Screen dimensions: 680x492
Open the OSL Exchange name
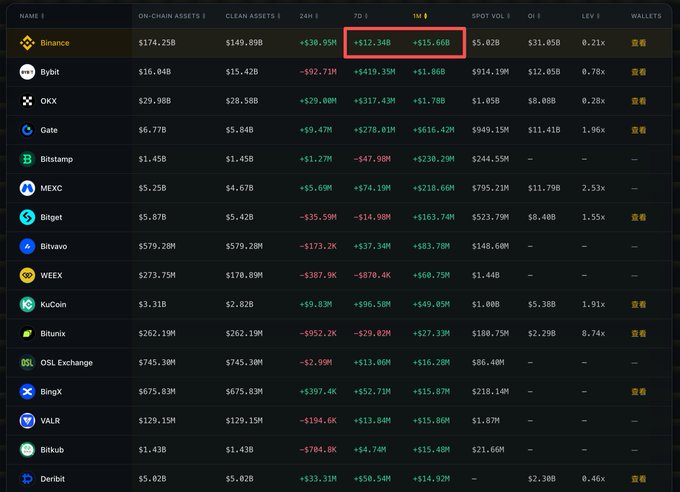66,363
